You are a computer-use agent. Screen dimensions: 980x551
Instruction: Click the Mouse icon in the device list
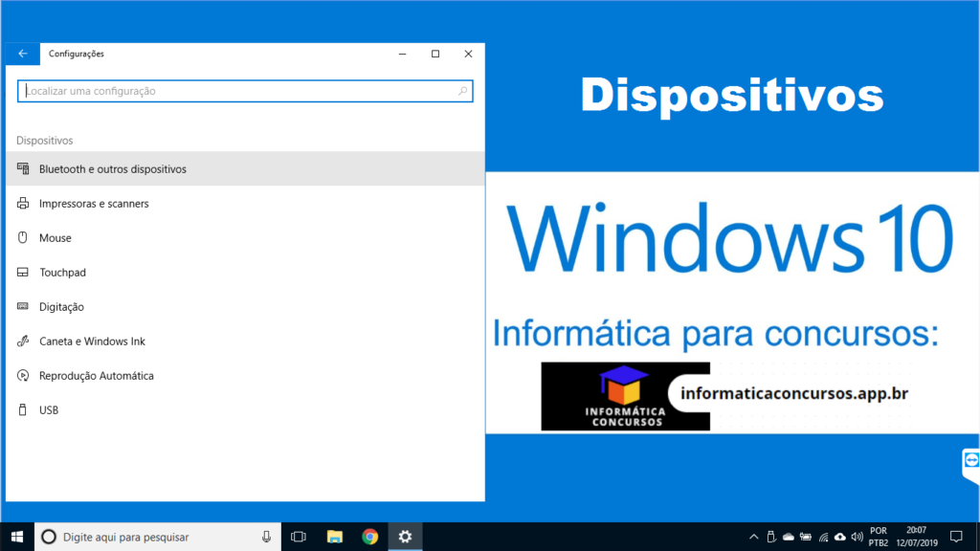[x=23, y=238]
